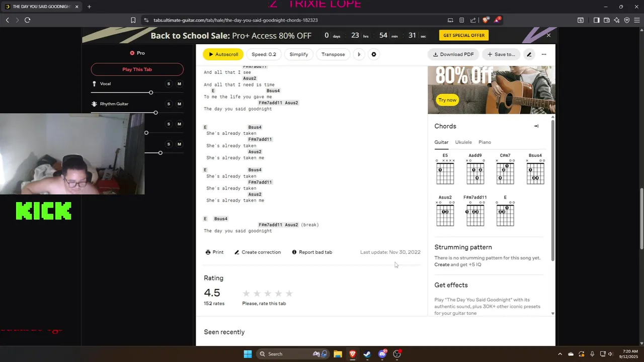Image resolution: width=644 pixels, height=362 pixels.
Task: Click the address bar URL
Action: click(235, 20)
